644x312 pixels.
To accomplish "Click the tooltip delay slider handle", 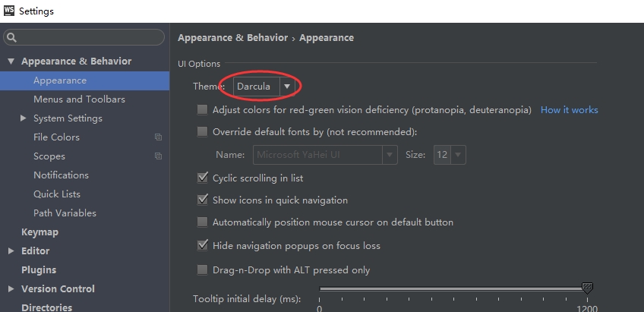I will pos(587,288).
